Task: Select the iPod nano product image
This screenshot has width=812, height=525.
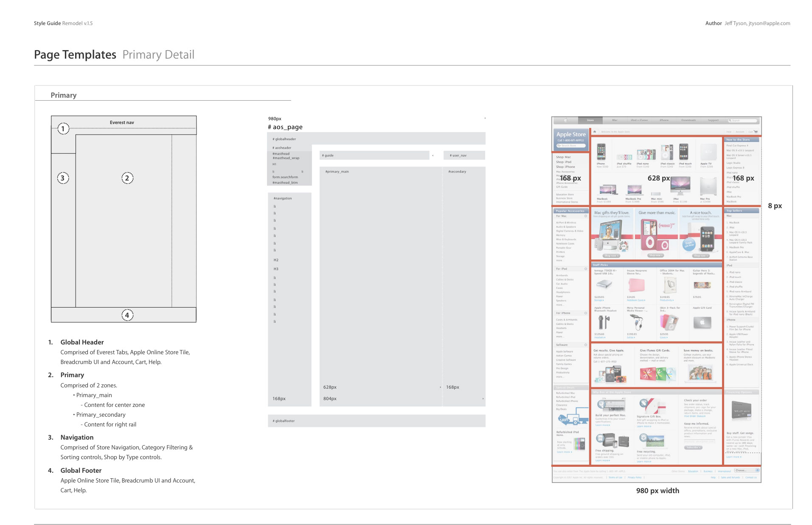Action: click(x=646, y=155)
